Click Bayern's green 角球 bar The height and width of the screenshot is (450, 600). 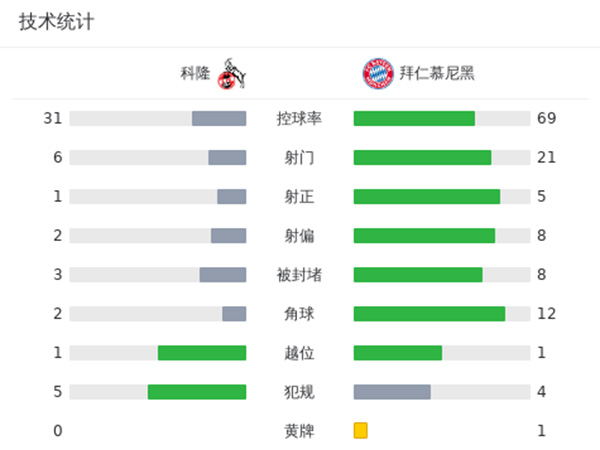pyautogui.click(x=429, y=314)
